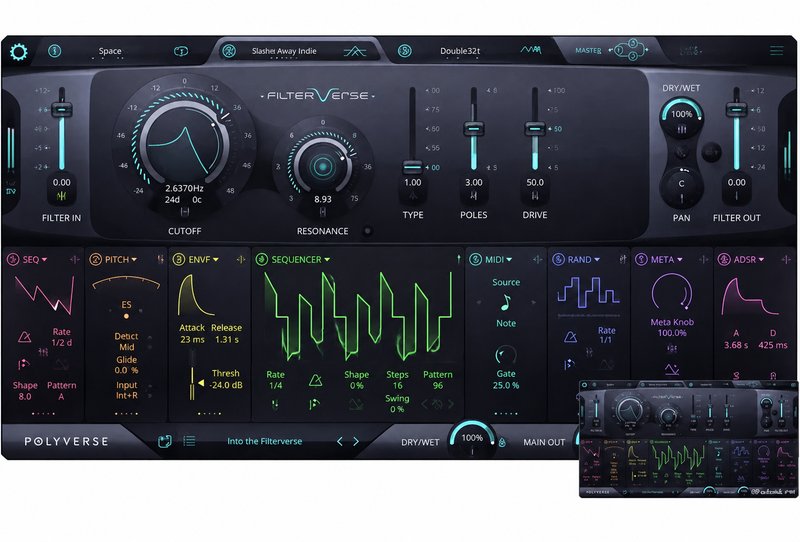Toggle the modulator 2 PITCH number badge
Image resolution: width=800 pixels, height=542 pixels.
pos(95,259)
